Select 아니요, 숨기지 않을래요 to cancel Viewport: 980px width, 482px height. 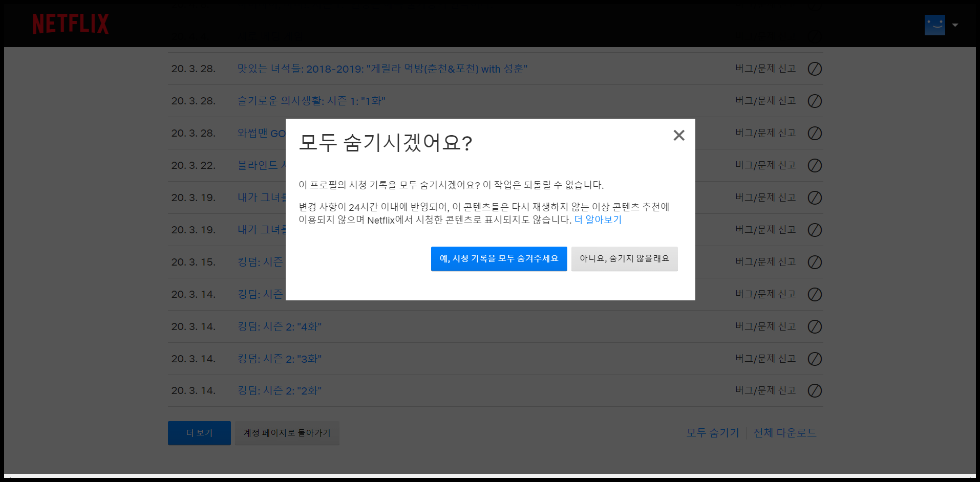click(x=624, y=259)
